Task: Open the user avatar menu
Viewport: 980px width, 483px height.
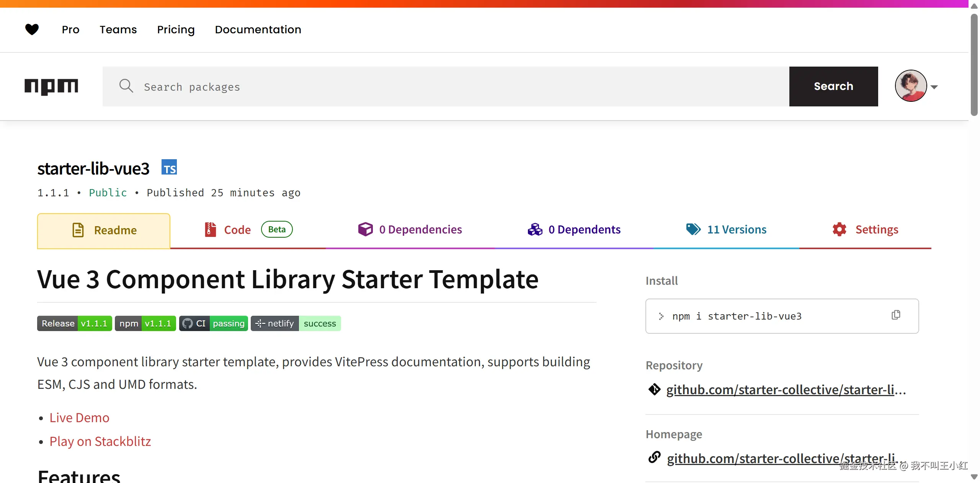Action: click(x=911, y=86)
